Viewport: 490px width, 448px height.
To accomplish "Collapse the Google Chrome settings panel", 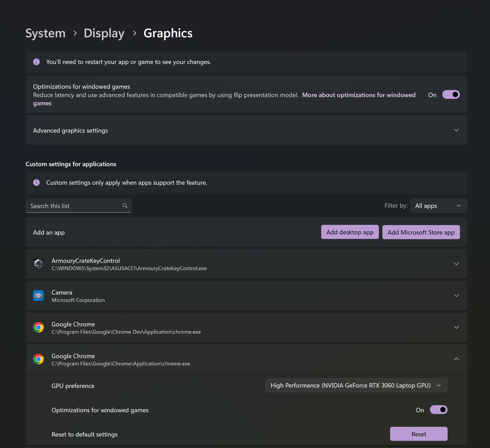I will (456, 359).
